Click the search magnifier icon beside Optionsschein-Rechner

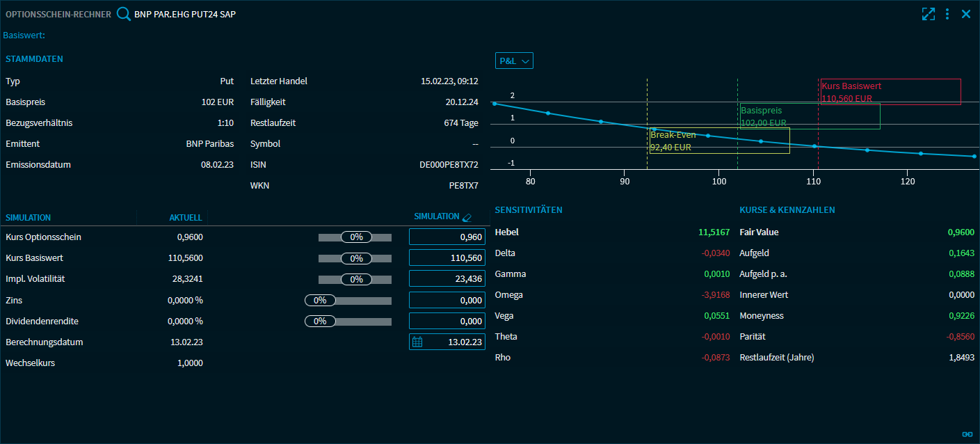tap(123, 14)
